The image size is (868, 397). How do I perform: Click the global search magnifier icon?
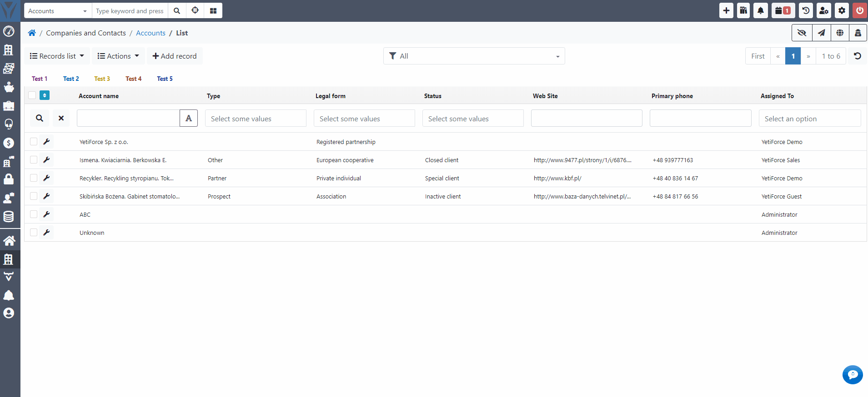177,10
